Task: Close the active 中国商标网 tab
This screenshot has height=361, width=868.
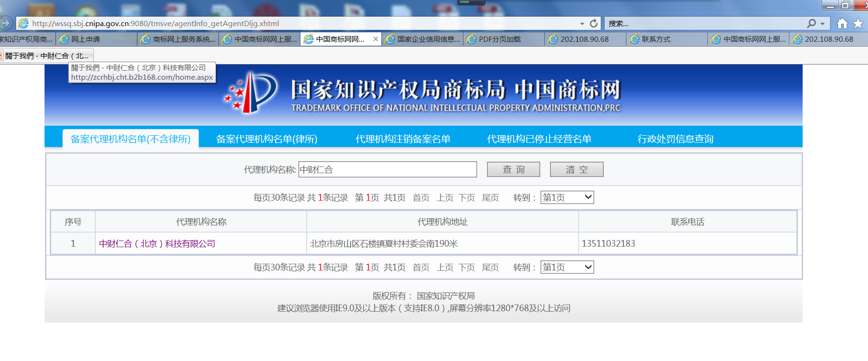Action: 376,39
